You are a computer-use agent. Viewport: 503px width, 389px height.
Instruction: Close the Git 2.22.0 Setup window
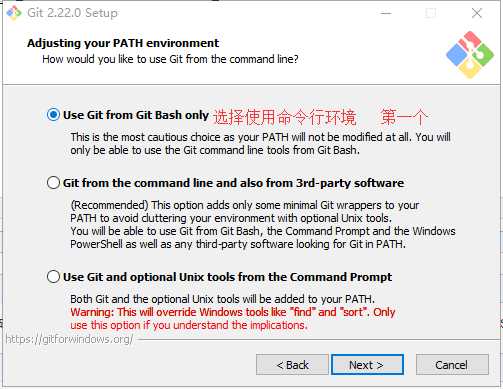tap(477, 13)
